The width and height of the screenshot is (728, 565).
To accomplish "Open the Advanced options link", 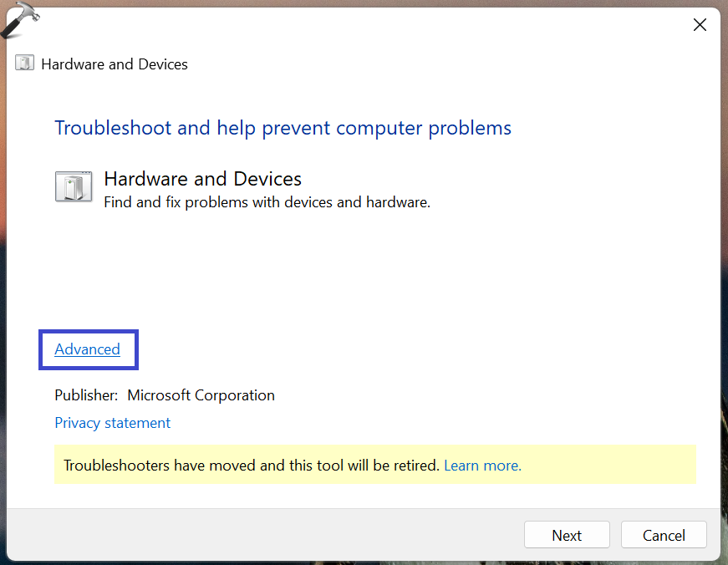I will (87, 349).
